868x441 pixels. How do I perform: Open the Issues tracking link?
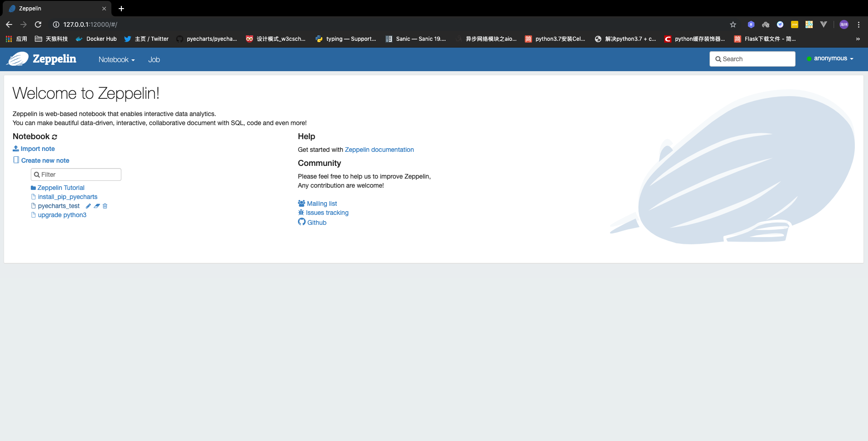point(327,213)
